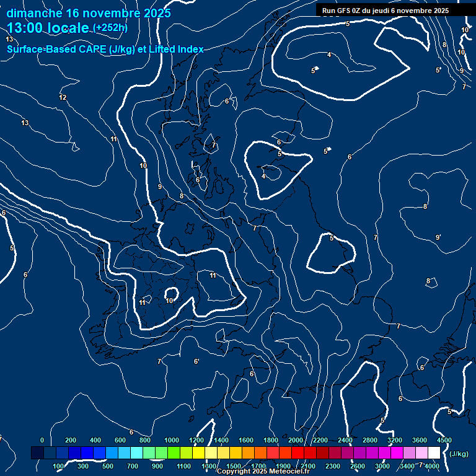Click the legend value '2100'
The height and width of the screenshot is (476, 476).
coord(308,466)
